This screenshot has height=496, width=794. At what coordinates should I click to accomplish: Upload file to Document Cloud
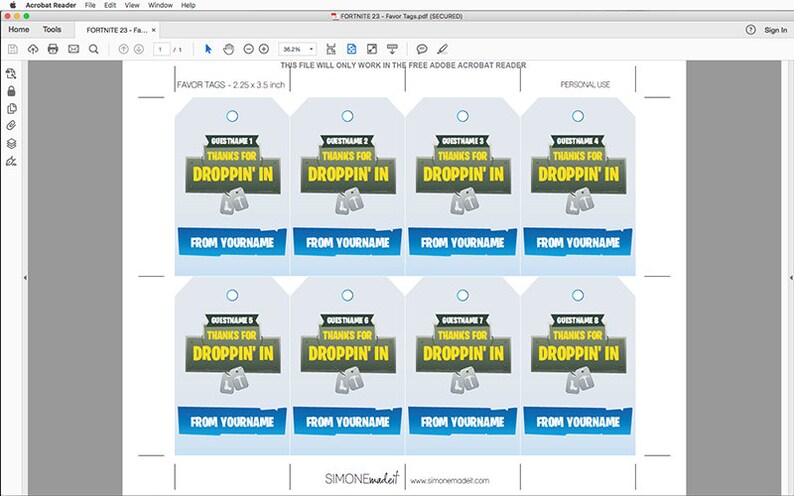[33, 49]
